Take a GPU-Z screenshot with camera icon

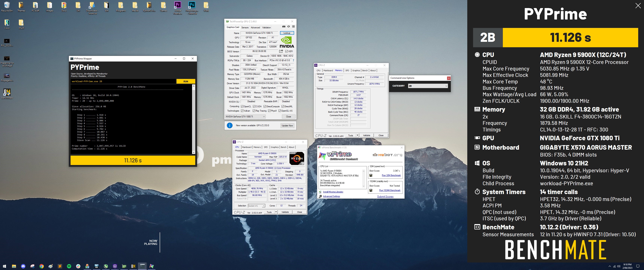[284, 27]
